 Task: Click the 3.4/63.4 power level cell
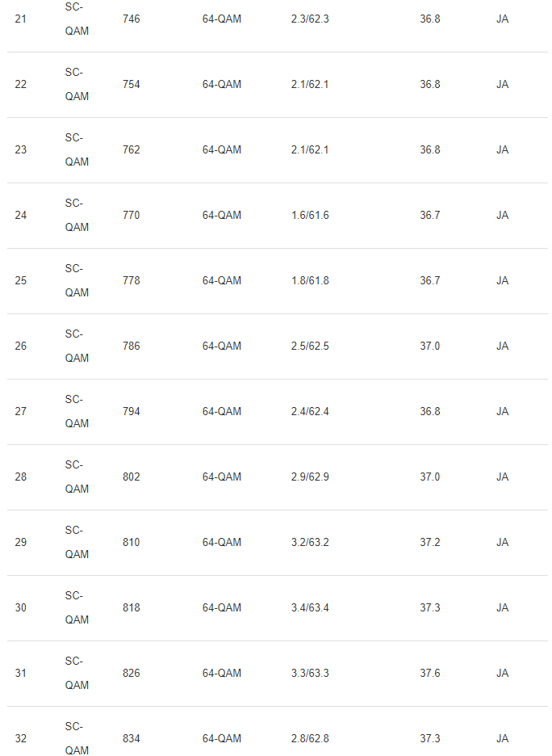(x=310, y=607)
